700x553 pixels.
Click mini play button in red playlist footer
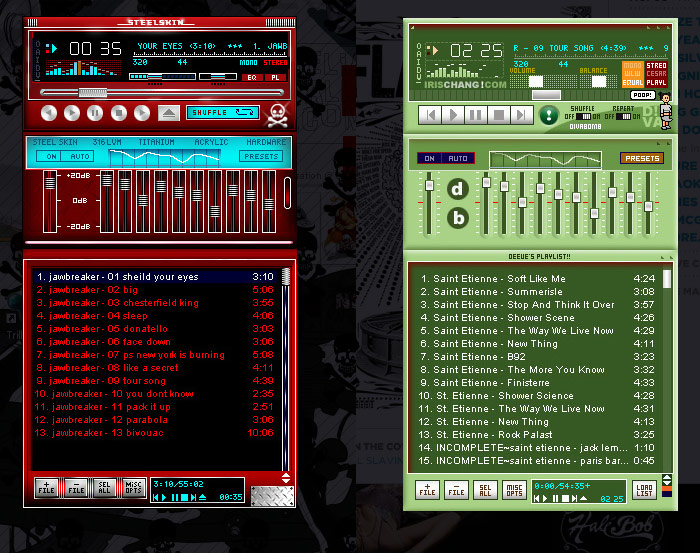(x=164, y=497)
